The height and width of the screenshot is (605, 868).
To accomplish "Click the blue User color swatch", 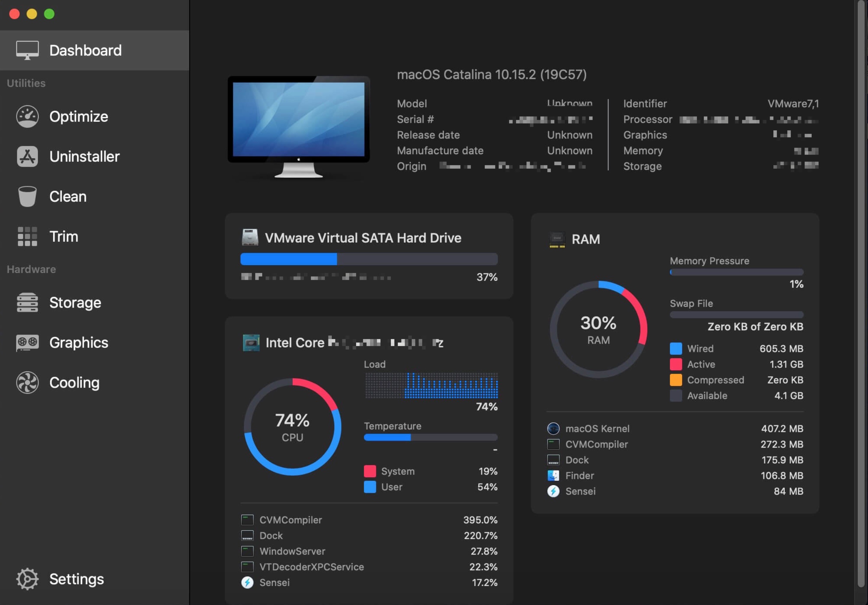I will click(x=370, y=487).
